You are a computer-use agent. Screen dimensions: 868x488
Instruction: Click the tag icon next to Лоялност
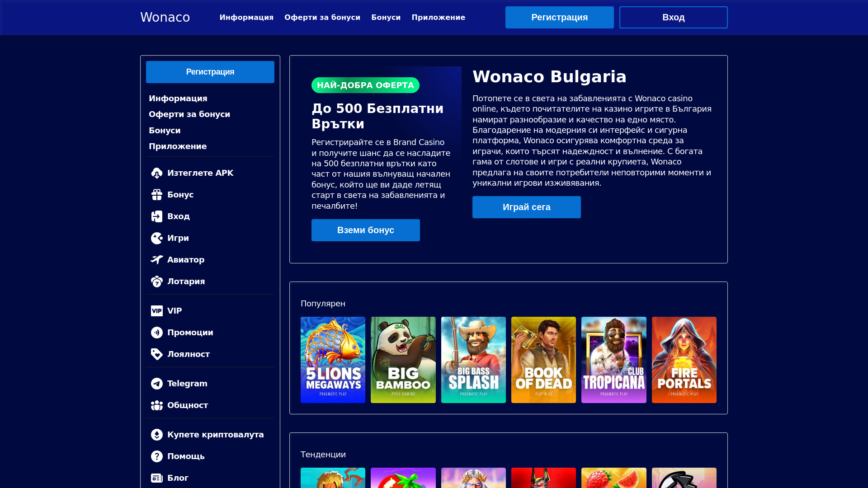point(157,354)
